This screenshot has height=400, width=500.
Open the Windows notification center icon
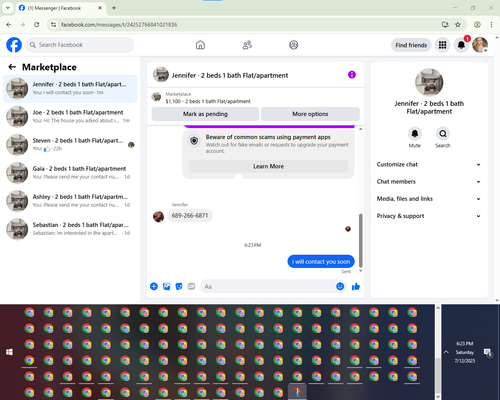click(x=488, y=352)
